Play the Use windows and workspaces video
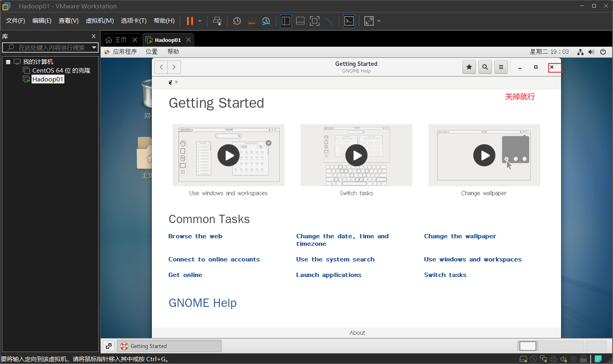 (x=229, y=155)
